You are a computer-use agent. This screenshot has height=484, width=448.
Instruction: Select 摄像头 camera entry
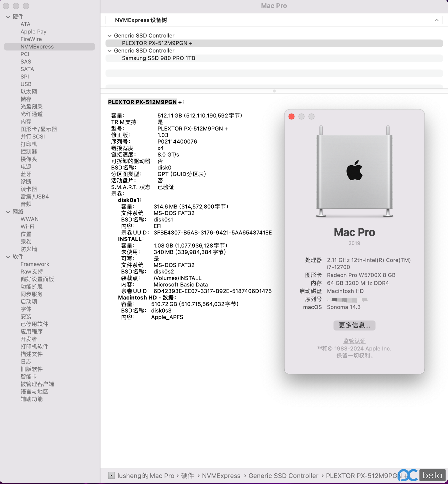coord(29,159)
